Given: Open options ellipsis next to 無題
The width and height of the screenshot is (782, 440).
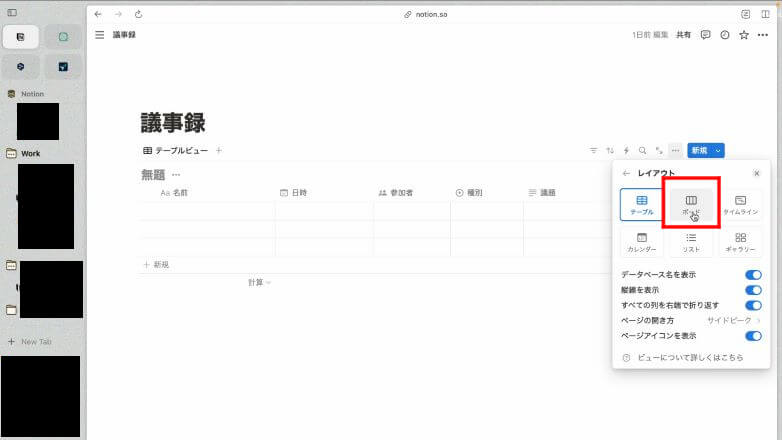Looking at the screenshot, I should 176,175.
